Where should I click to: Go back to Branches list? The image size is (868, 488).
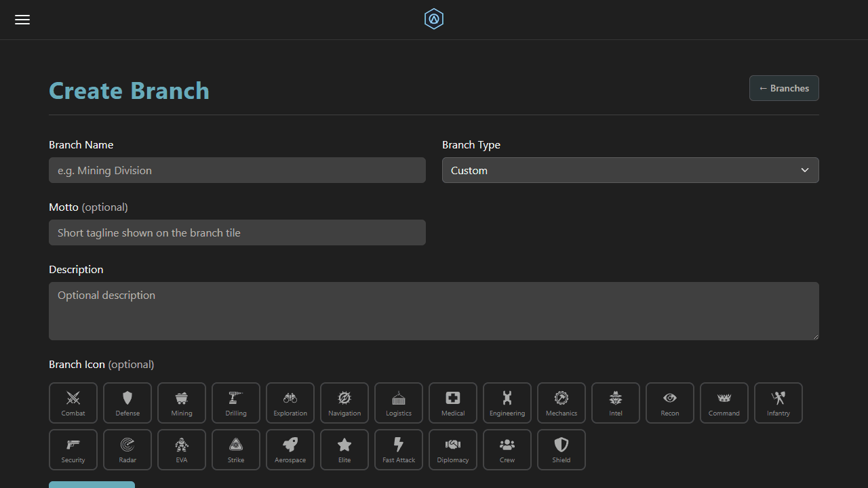tap(784, 88)
